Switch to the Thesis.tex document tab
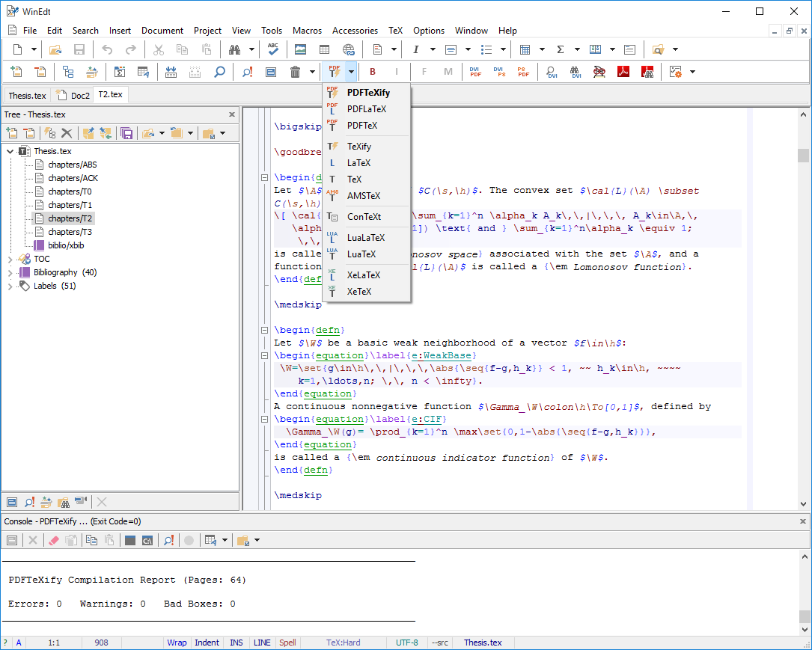The image size is (812, 650). tap(28, 95)
